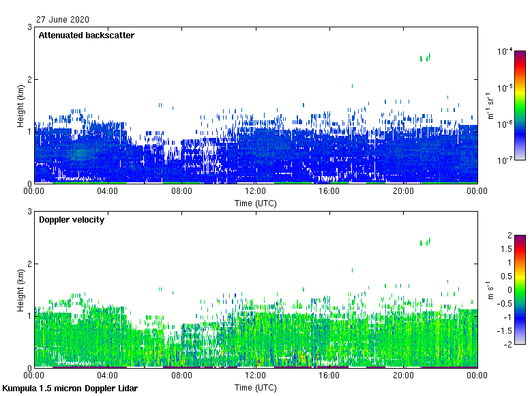Select the Doppler velocity panel title
This screenshot has width=532, height=396.
[71, 220]
